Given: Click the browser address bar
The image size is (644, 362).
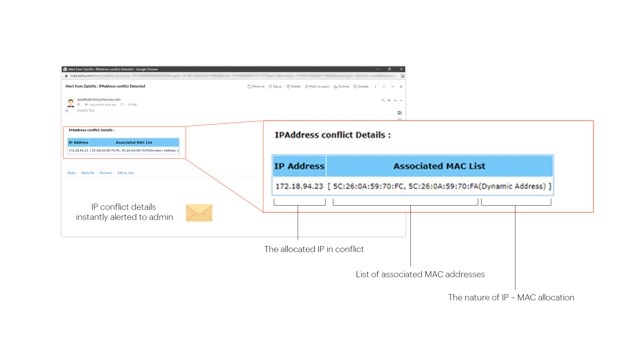Looking at the screenshot, I should [x=234, y=75].
